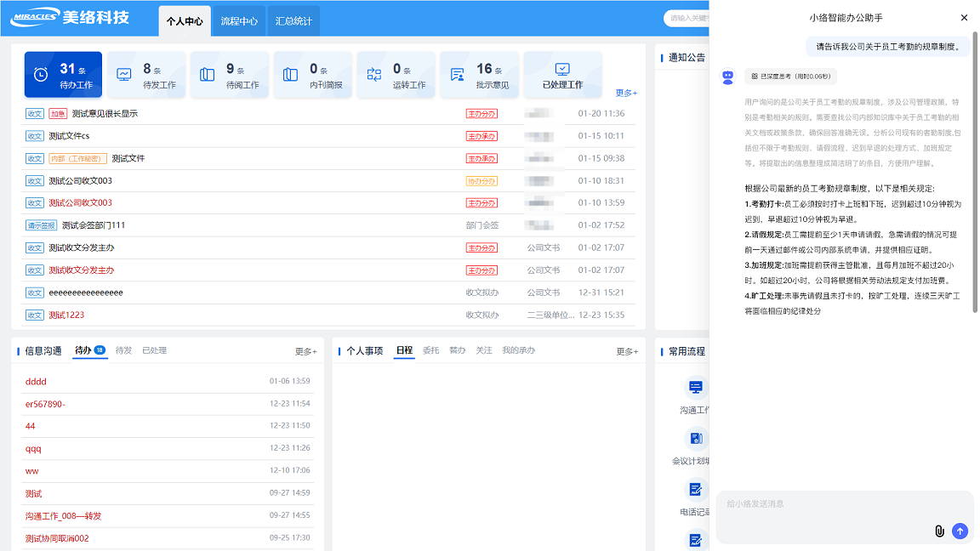Close the 小络智能办公助手 chat panel

(x=964, y=18)
